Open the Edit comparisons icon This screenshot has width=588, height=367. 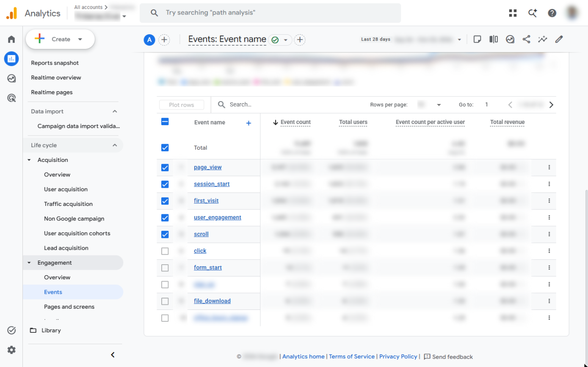point(494,39)
